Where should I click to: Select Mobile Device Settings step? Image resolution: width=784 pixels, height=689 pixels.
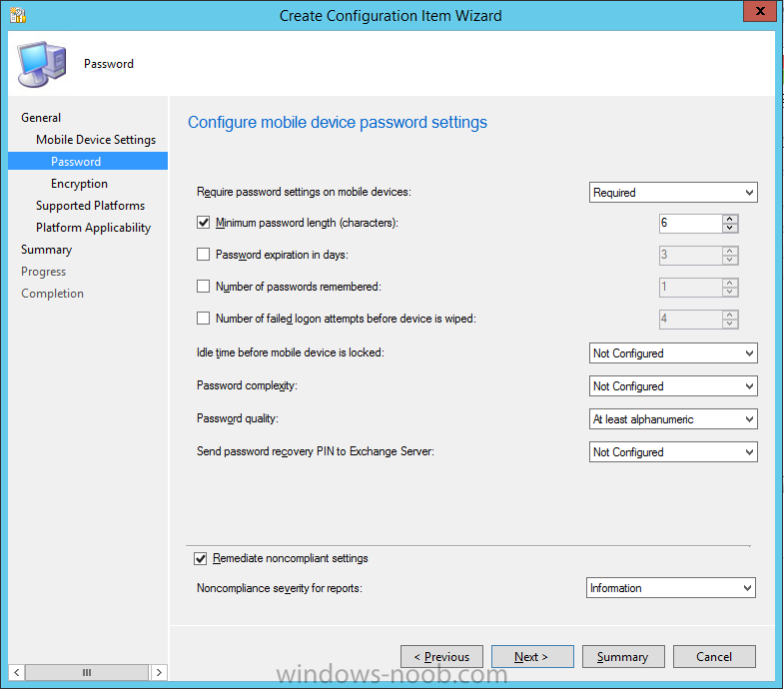(96, 140)
